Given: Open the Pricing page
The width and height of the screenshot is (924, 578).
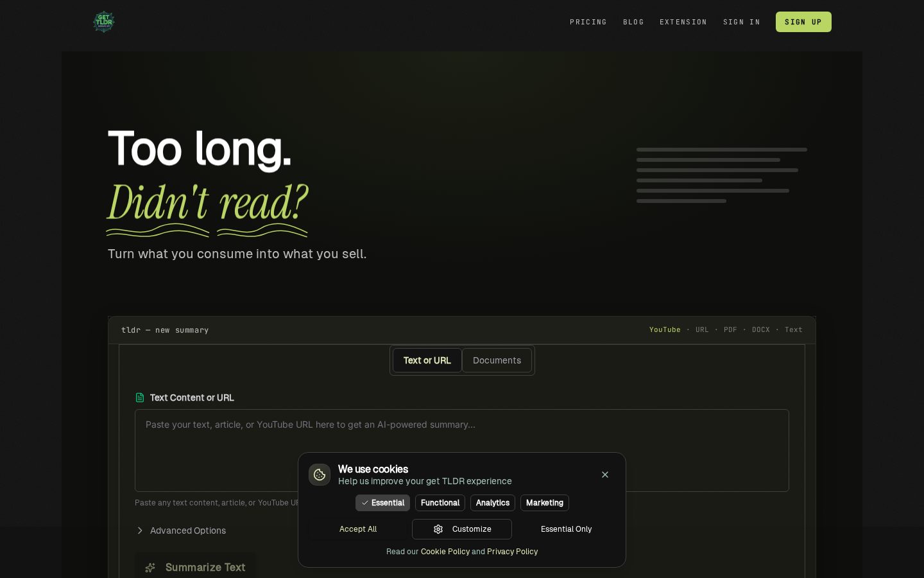Looking at the screenshot, I should 588,22.
